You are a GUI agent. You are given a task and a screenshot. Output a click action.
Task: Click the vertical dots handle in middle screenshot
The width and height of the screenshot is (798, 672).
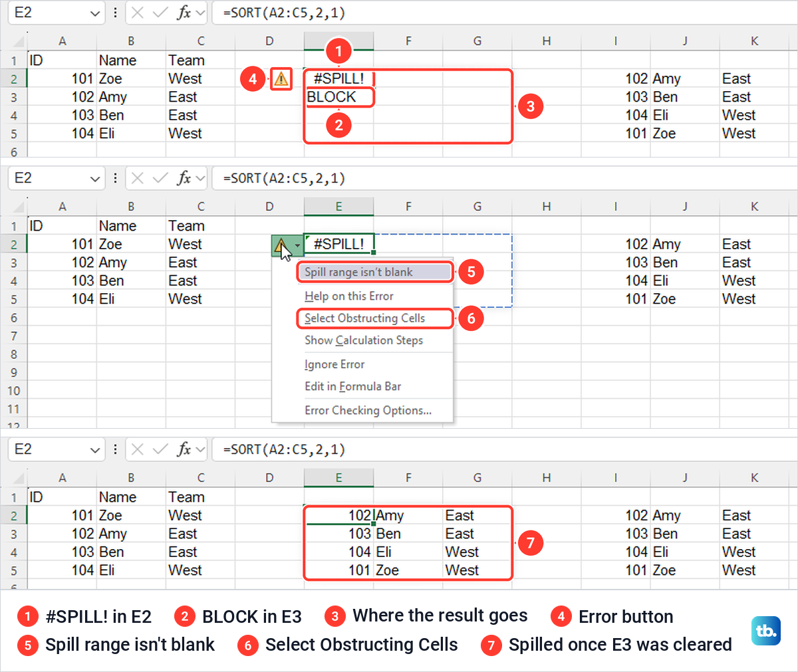(115, 178)
